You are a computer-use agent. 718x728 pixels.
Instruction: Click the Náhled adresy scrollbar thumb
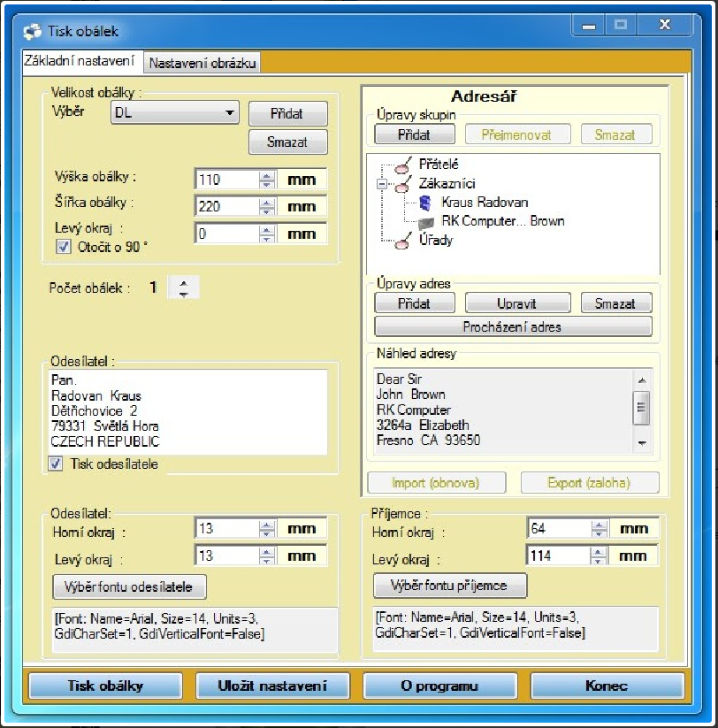tap(641, 408)
